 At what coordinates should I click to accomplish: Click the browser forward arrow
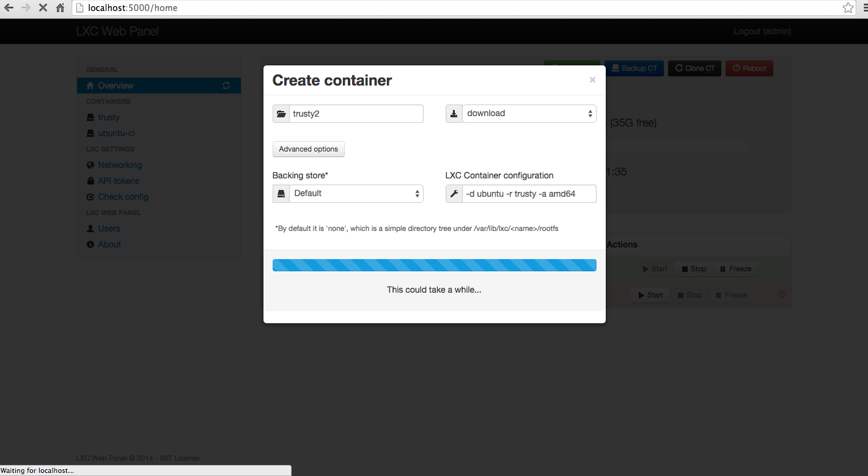(26, 8)
